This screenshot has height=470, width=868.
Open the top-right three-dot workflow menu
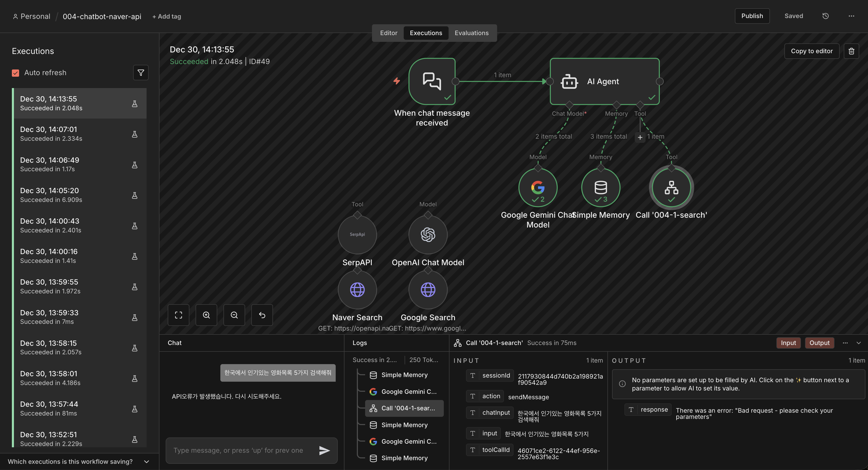[851, 16]
